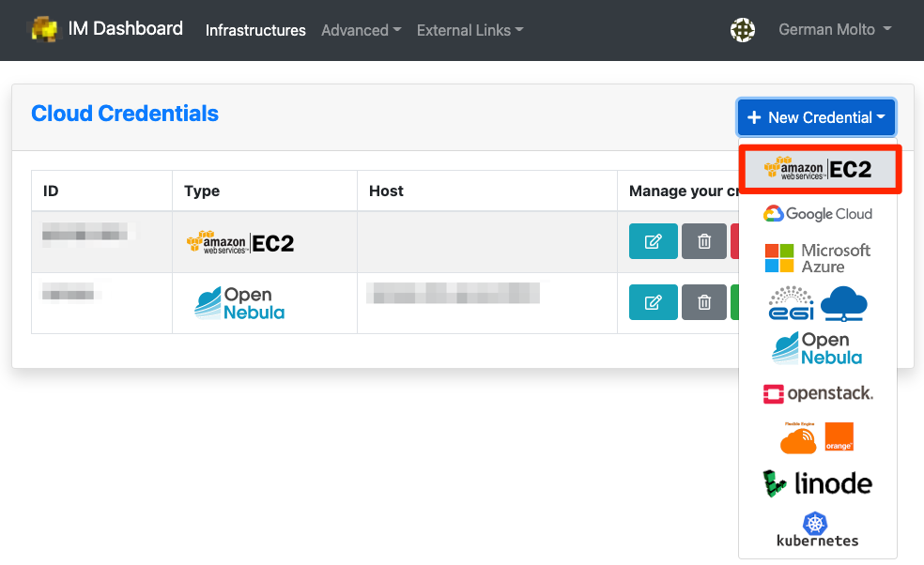Screen dimensions: 924x565
Task: Click the OpenNebula logo in Type column
Action: (239, 303)
